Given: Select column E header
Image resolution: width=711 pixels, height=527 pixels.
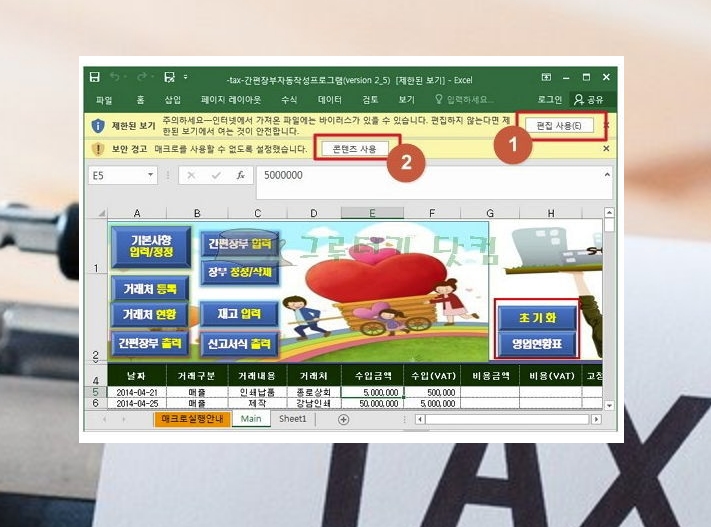Looking at the screenshot, I should coord(372,213).
